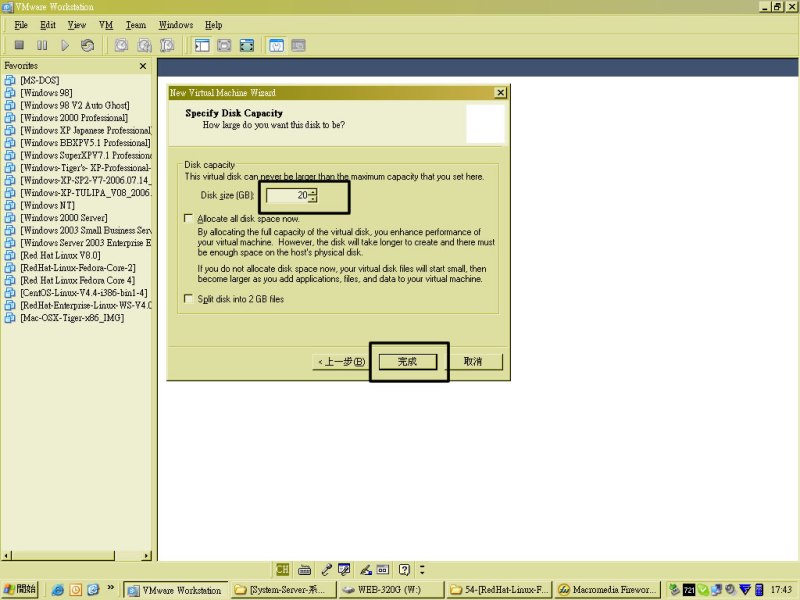Switch to Macromedia Fireworks taskbar item
This screenshot has height=600, width=800.
coord(607,590)
